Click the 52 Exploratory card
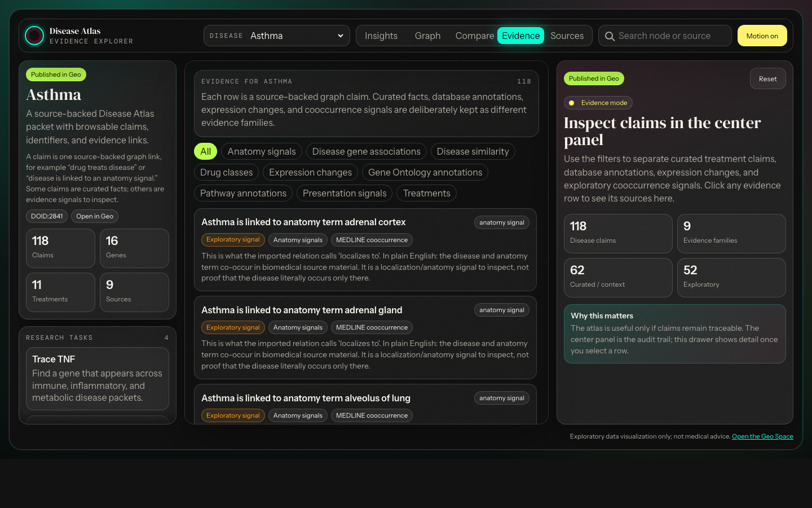The height and width of the screenshot is (508, 812). pos(731,278)
